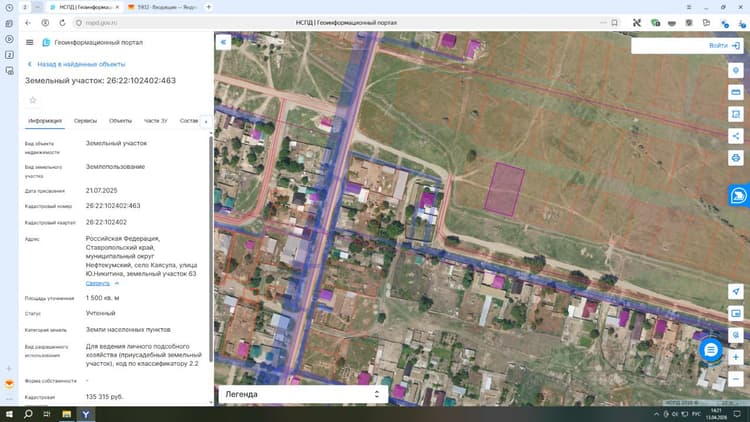Open the ruler measurement tool
Viewport: 750px width, 422px height.
736,92
